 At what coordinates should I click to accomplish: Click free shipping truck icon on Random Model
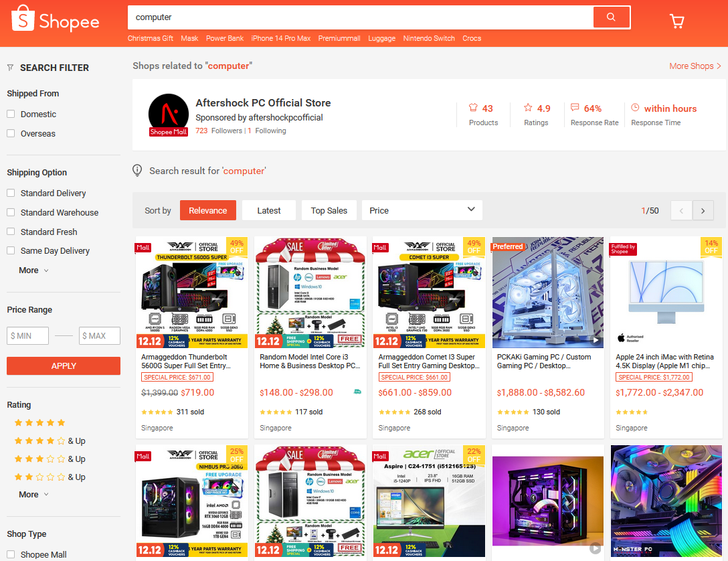pyautogui.click(x=357, y=392)
